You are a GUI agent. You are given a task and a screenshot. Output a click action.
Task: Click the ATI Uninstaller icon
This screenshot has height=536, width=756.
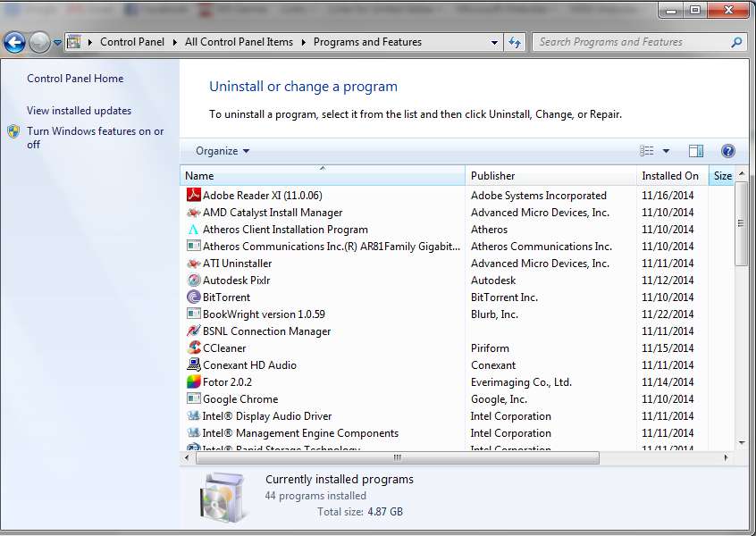pyautogui.click(x=193, y=264)
